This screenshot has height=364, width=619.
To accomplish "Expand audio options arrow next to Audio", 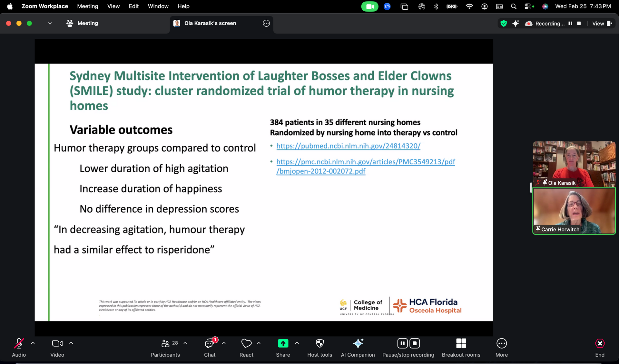I will pyautogui.click(x=33, y=343).
